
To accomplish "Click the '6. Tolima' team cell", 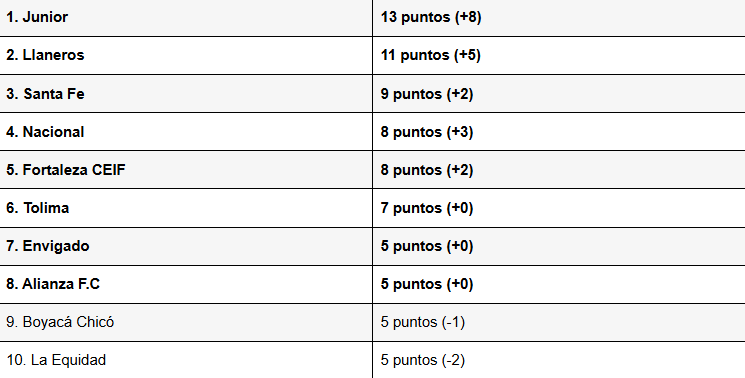I will click(186, 208).
